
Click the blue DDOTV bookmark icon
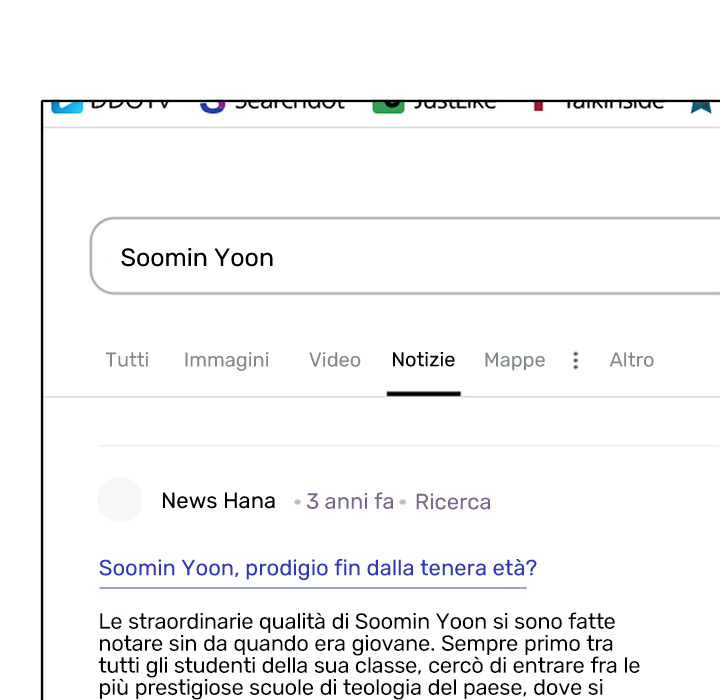pyautogui.click(x=66, y=105)
